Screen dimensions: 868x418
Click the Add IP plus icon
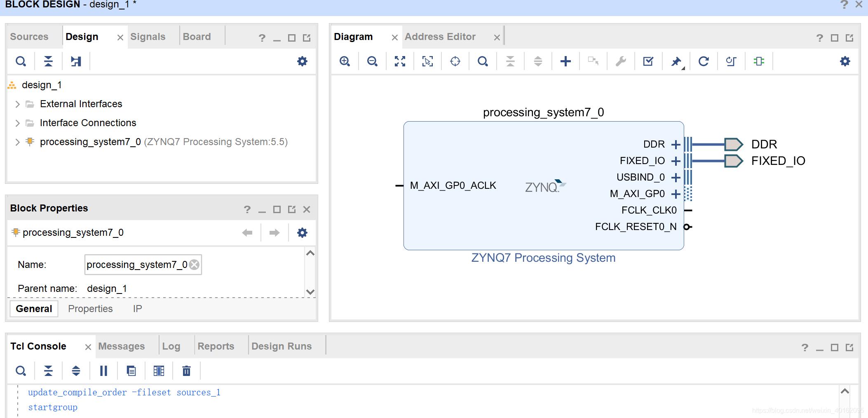pos(565,61)
